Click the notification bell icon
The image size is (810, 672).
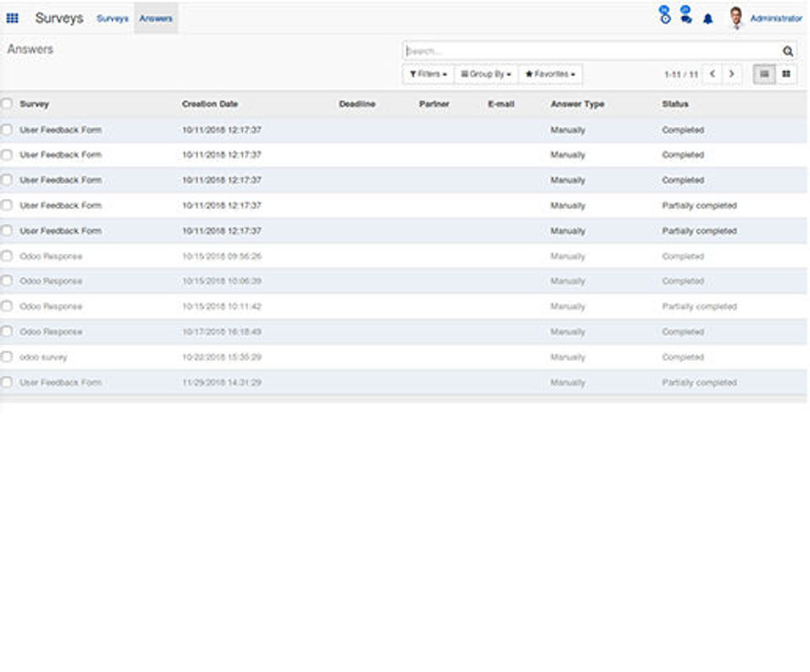[708, 19]
